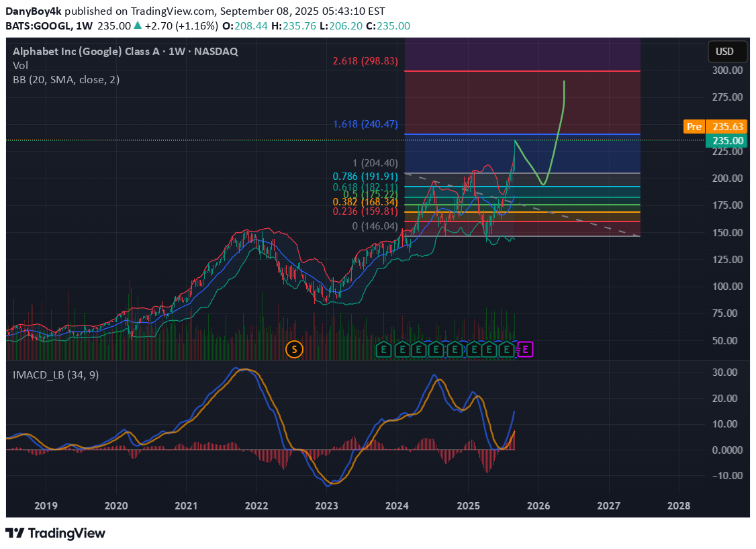The width and height of the screenshot is (756, 549).
Task: Click the BATS:GOOGL, 1W symbol text
Action: 49,26
